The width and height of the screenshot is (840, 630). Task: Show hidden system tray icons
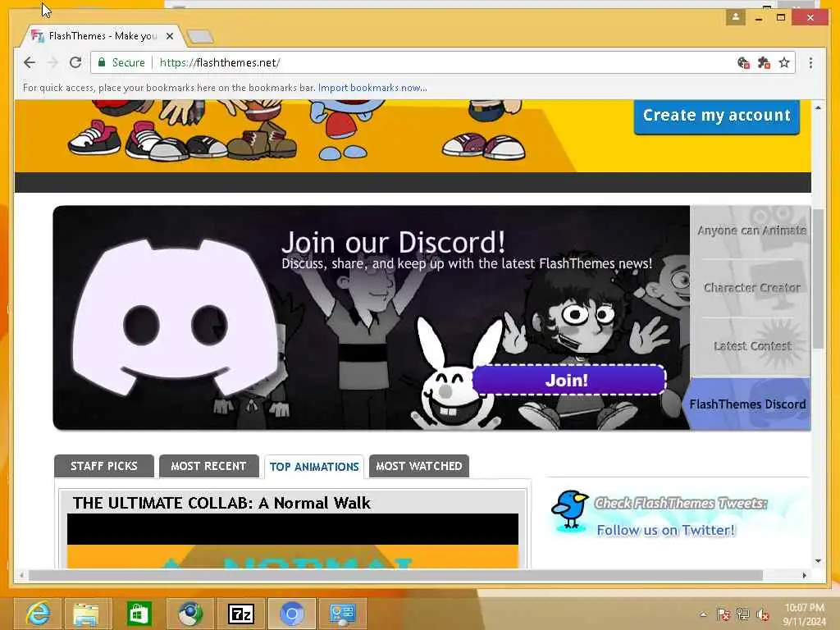coord(703,614)
